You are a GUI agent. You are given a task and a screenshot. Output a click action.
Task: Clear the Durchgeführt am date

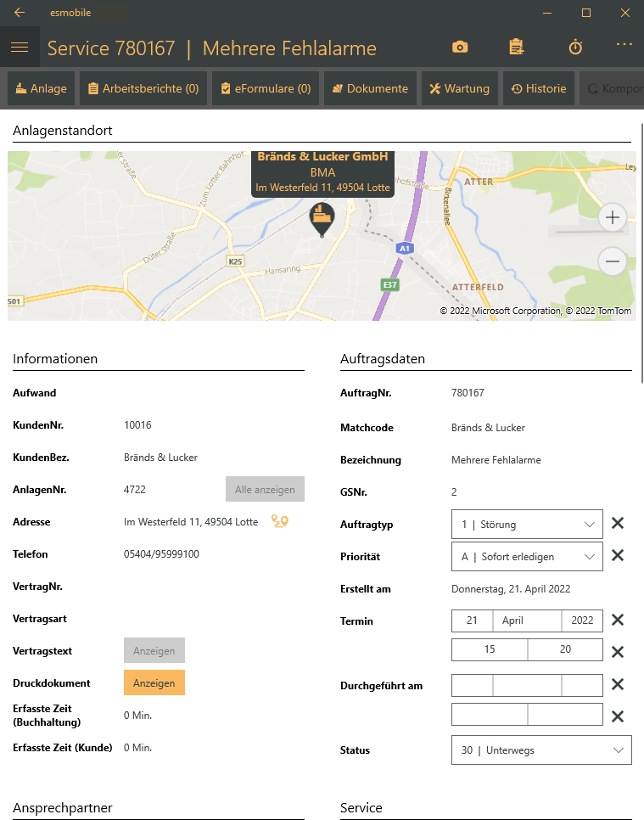pyautogui.click(x=618, y=684)
